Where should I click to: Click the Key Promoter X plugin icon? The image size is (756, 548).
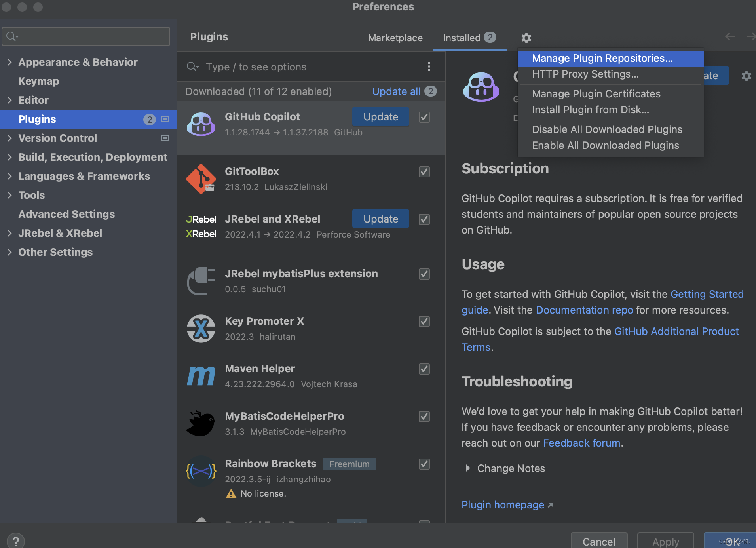point(201,329)
